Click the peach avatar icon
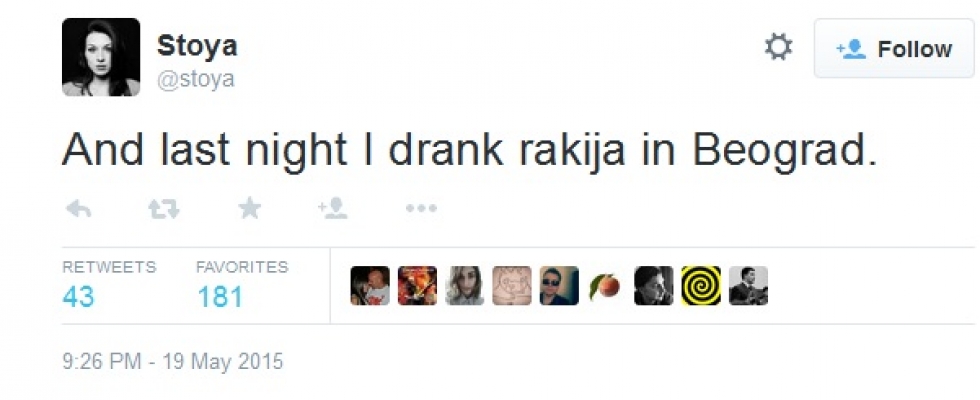The width and height of the screenshot is (980, 400). pos(606,287)
